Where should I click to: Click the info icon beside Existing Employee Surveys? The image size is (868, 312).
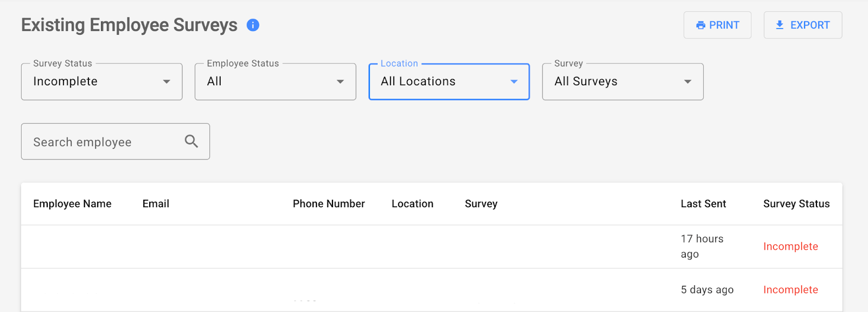click(253, 25)
